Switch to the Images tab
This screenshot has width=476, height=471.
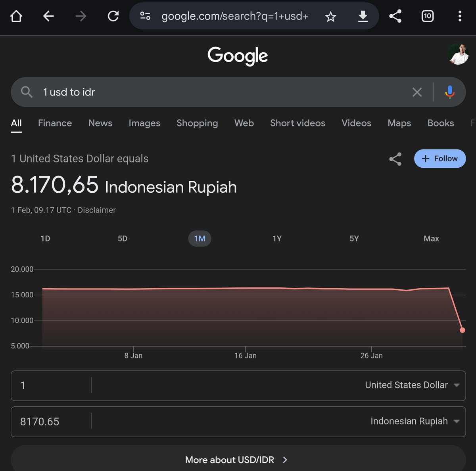[144, 123]
